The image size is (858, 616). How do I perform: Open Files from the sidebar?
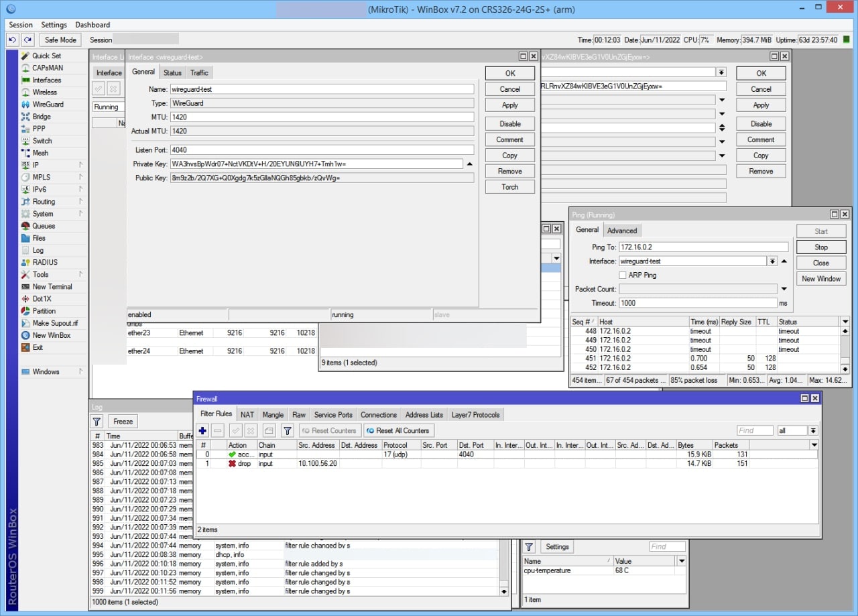pos(39,238)
